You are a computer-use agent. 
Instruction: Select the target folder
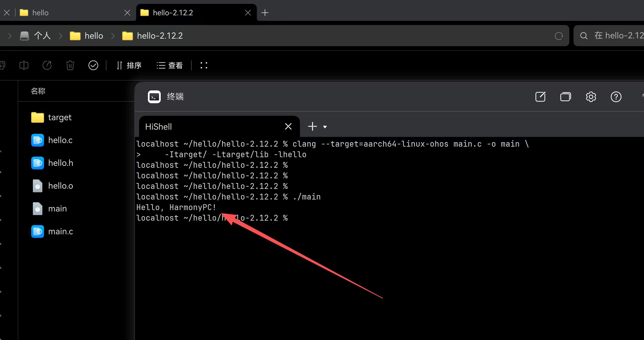coord(59,117)
